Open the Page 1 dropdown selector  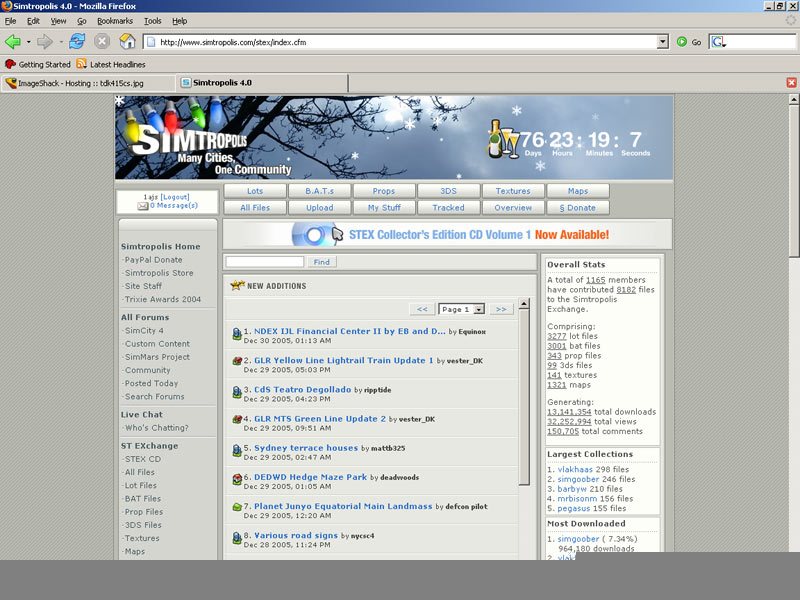[x=462, y=309]
